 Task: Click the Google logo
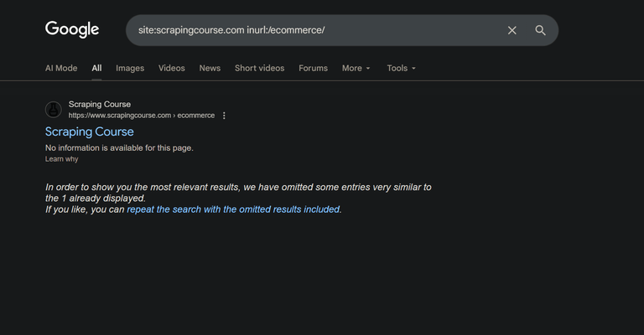point(72,29)
